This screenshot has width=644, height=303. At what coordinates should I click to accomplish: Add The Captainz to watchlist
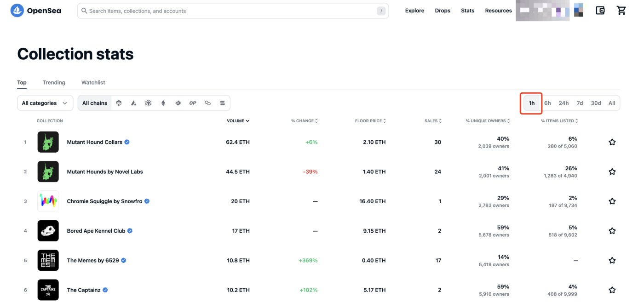coord(612,290)
